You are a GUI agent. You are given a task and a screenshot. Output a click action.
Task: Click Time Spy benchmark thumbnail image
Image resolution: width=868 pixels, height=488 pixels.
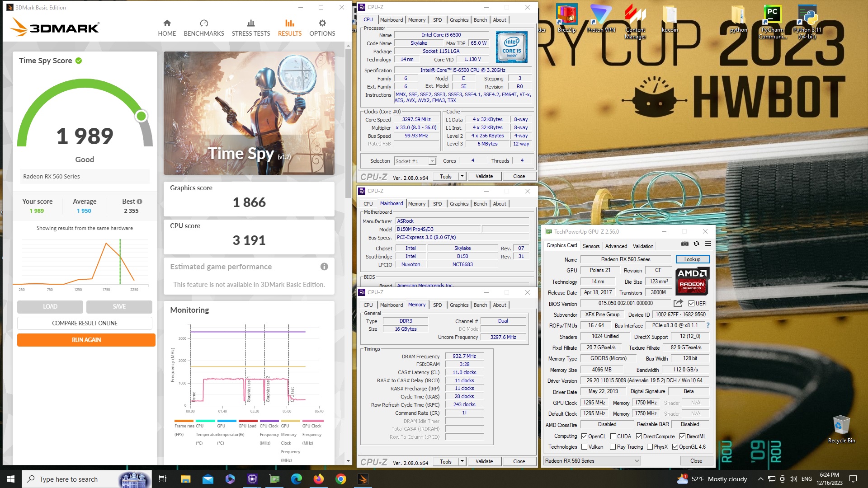pos(249,113)
